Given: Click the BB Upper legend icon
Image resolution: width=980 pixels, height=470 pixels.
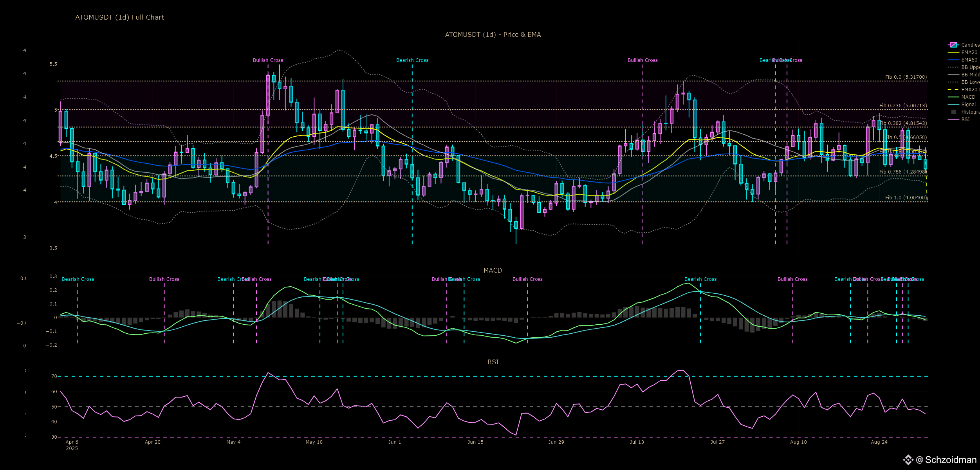Looking at the screenshot, I should 953,67.
